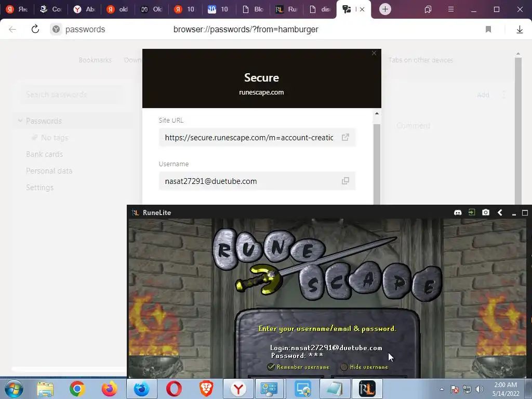This screenshot has width=532, height=399.
Task: Click the page's right-side vertical scrollbar
Action: (x=518, y=130)
